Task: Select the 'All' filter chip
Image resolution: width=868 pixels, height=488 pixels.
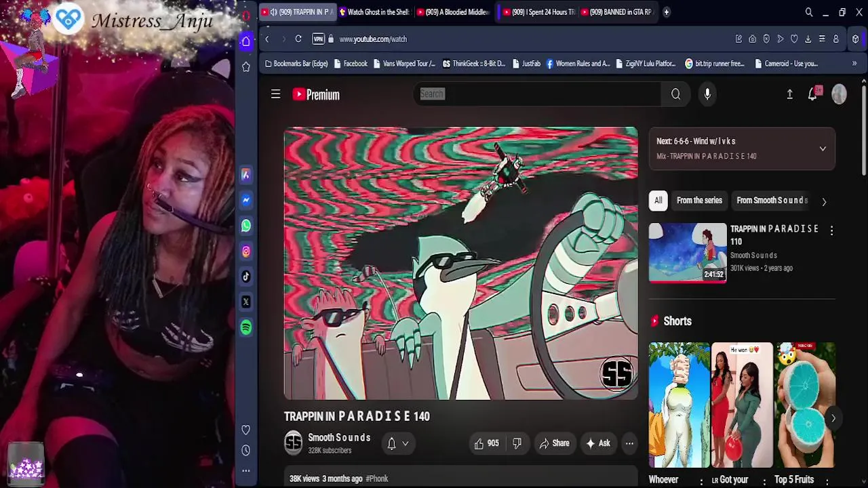Action: (x=658, y=201)
